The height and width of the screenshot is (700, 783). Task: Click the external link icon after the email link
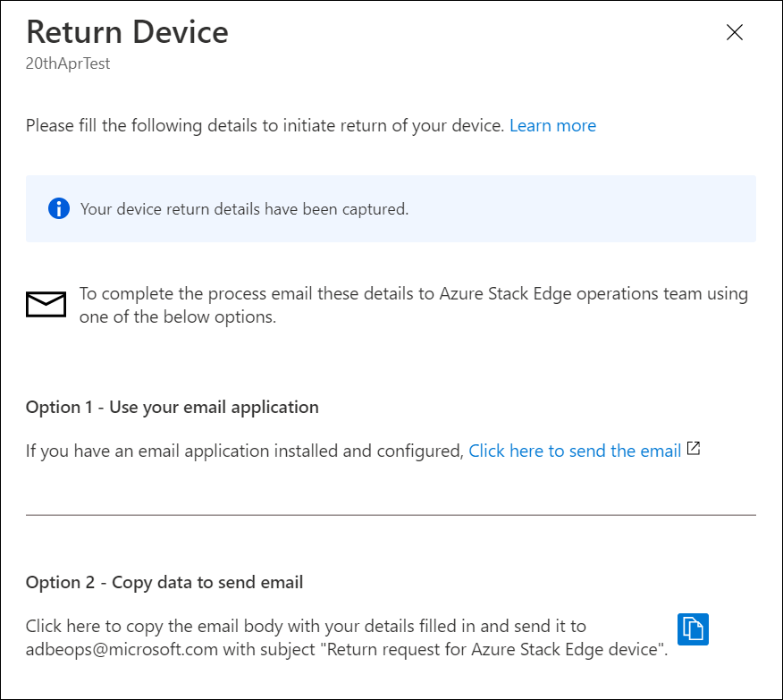694,450
